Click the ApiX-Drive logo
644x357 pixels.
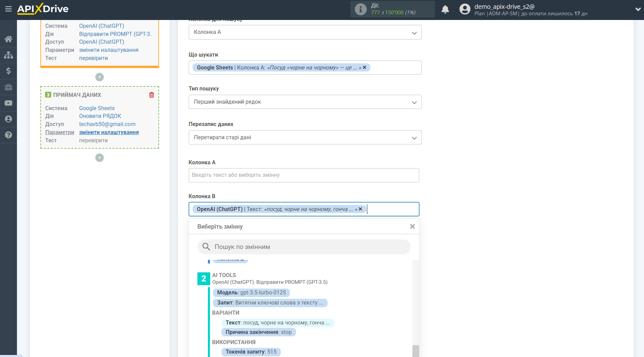tap(43, 9)
